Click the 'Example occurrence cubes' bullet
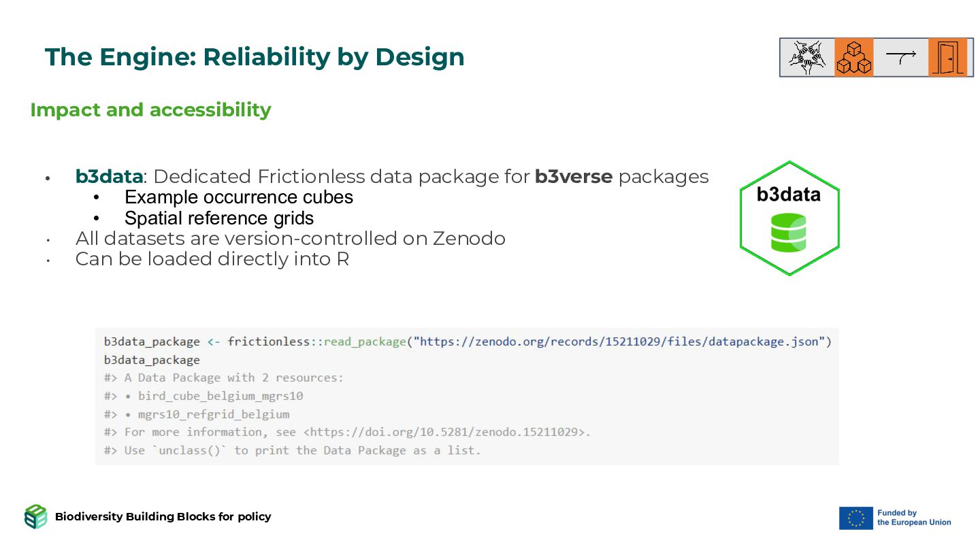Image resolution: width=980 pixels, height=551 pixels. [239, 197]
